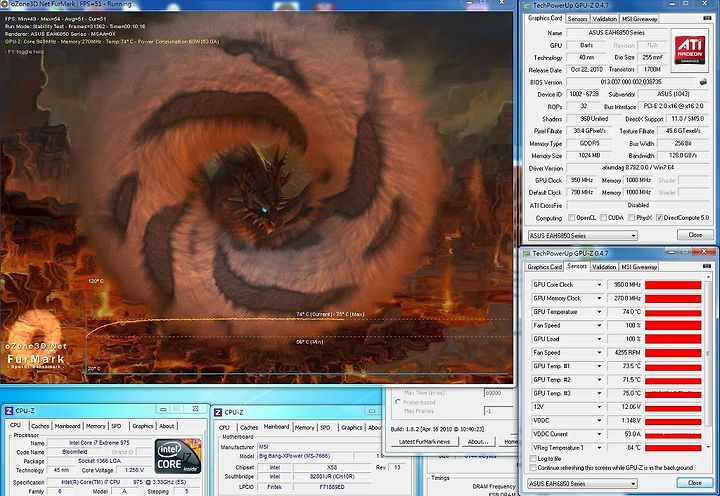Open the Graphics tab in the CPU-Z processor window
This screenshot has height=496, width=720.
[x=143, y=426]
